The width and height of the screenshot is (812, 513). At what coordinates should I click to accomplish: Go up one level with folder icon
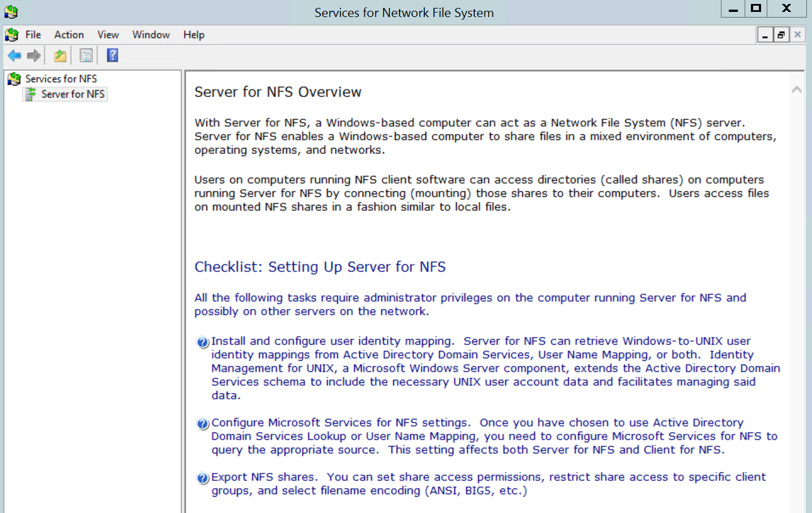coord(60,55)
